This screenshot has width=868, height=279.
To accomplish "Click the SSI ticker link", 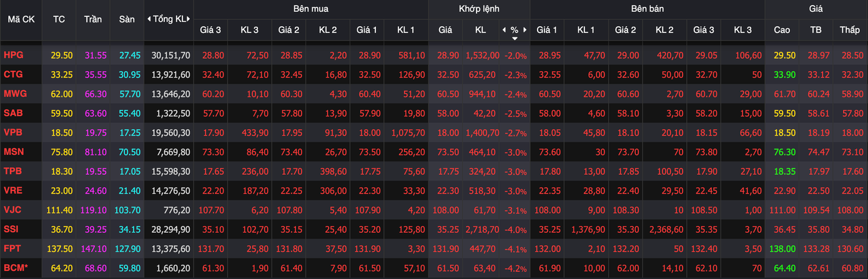I will 12,229.
